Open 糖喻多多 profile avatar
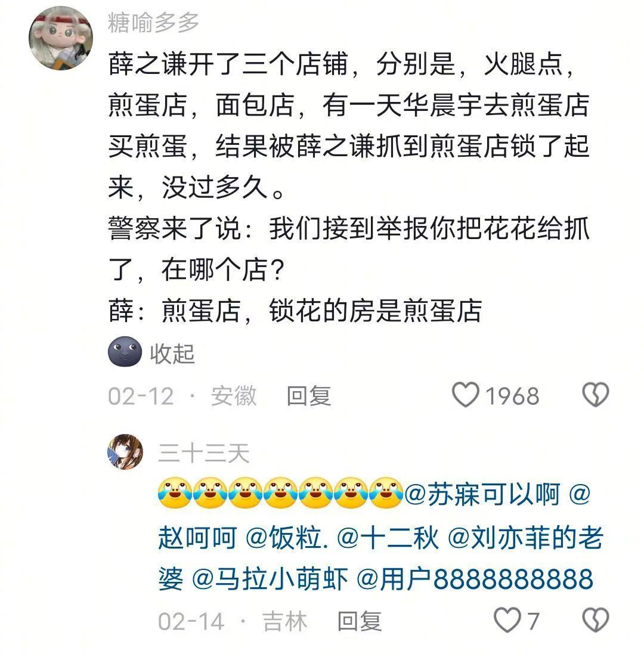This screenshot has height=654, width=644. click(x=60, y=38)
